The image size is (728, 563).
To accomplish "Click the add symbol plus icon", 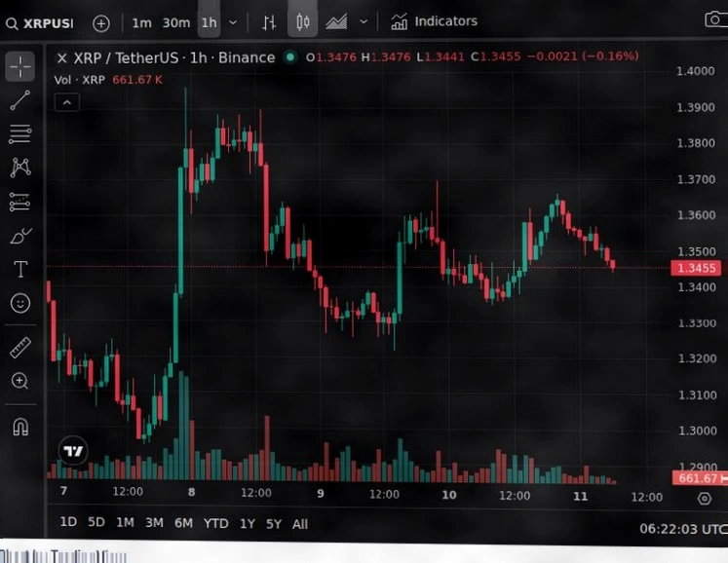I will coord(101,23).
